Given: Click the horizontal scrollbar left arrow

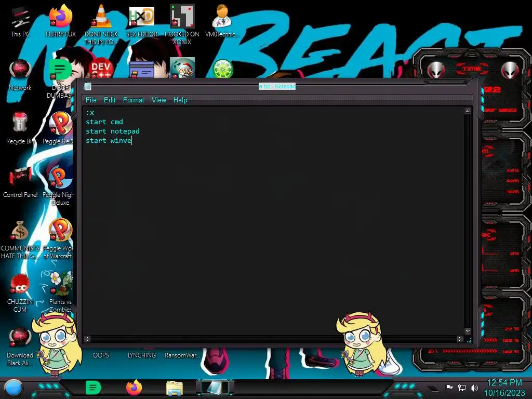Looking at the screenshot, I should [x=87, y=339].
